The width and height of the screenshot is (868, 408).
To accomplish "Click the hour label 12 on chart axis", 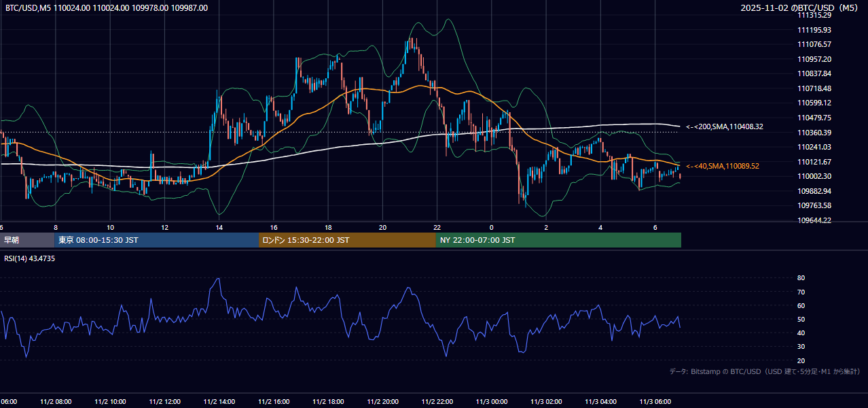I will (x=164, y=227).
